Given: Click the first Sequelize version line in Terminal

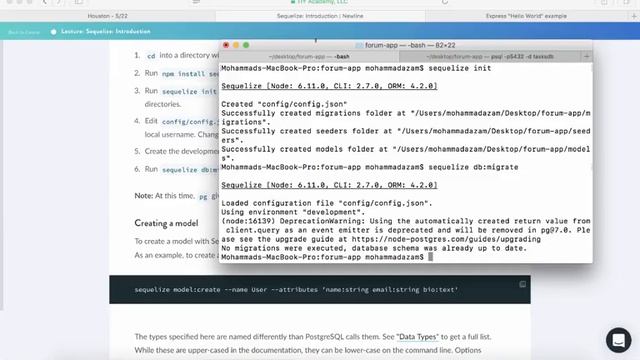Looking at the screenshot, I should [329, 86].
